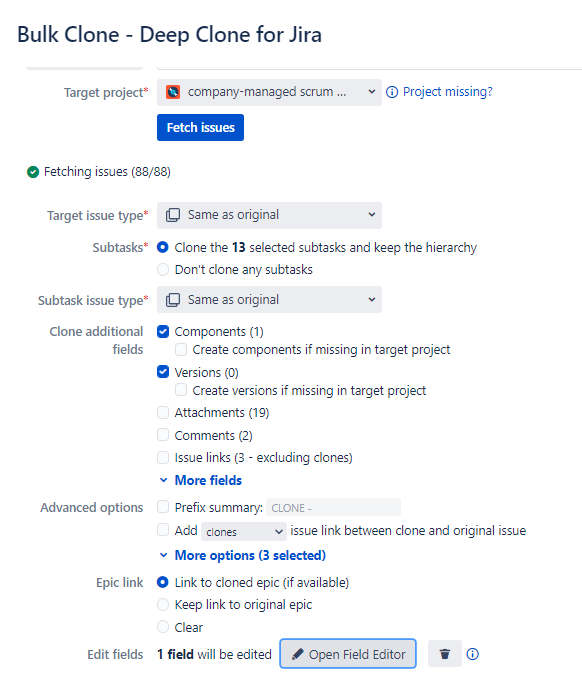Viewport: 582px width, 674px height.
Task: Check the Attachments (19) checkbox
Action: (x=163, y=413)
